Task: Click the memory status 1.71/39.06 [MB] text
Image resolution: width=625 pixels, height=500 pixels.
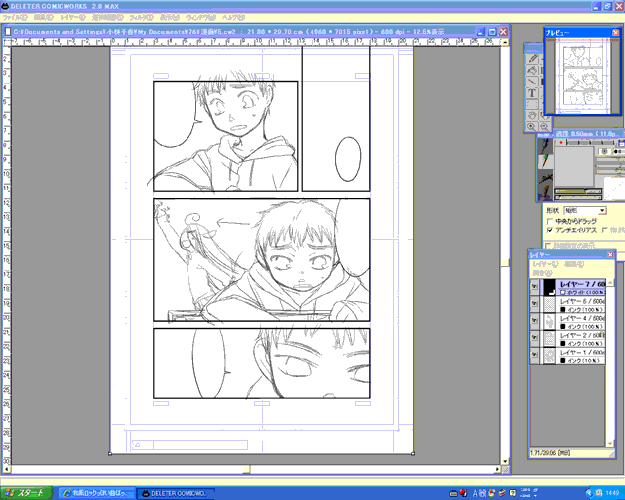Action: pos(550,453)
